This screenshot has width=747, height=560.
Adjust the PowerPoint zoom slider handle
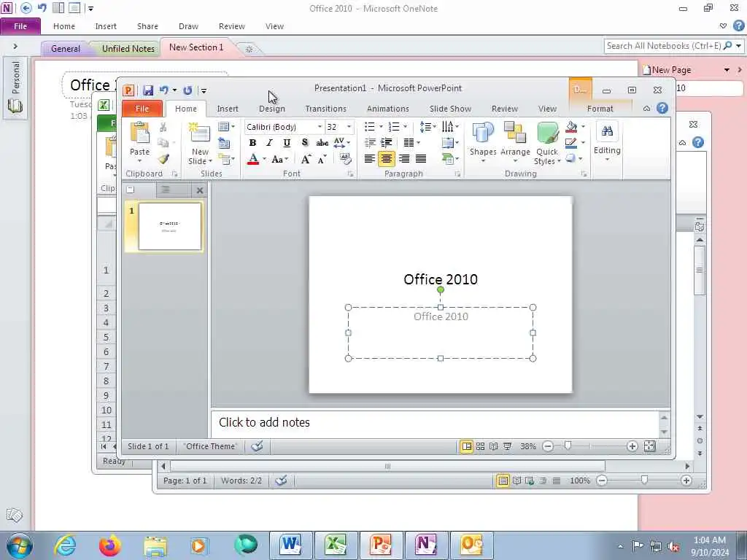click(x=568, y=446)
